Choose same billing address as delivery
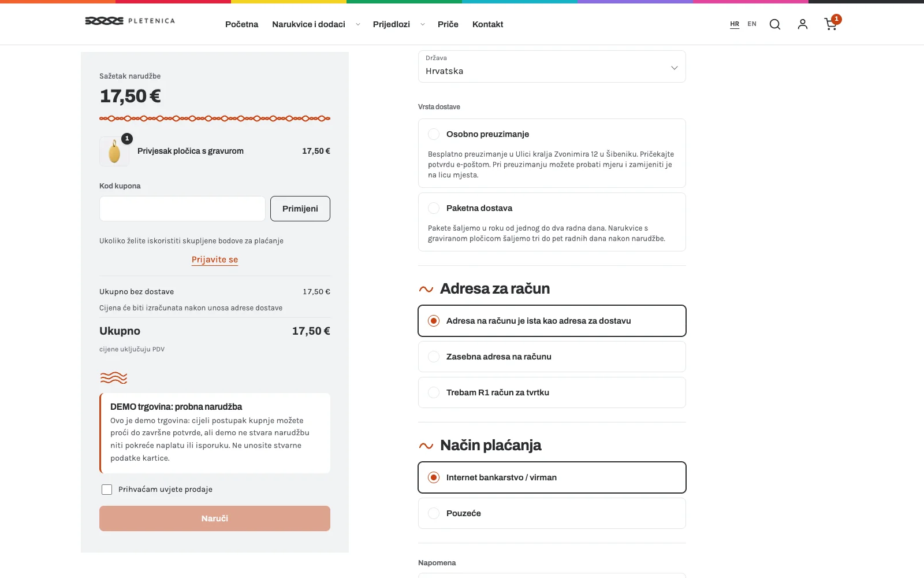The width and height of the screenshot is (924, 578). tap(552, 321)
